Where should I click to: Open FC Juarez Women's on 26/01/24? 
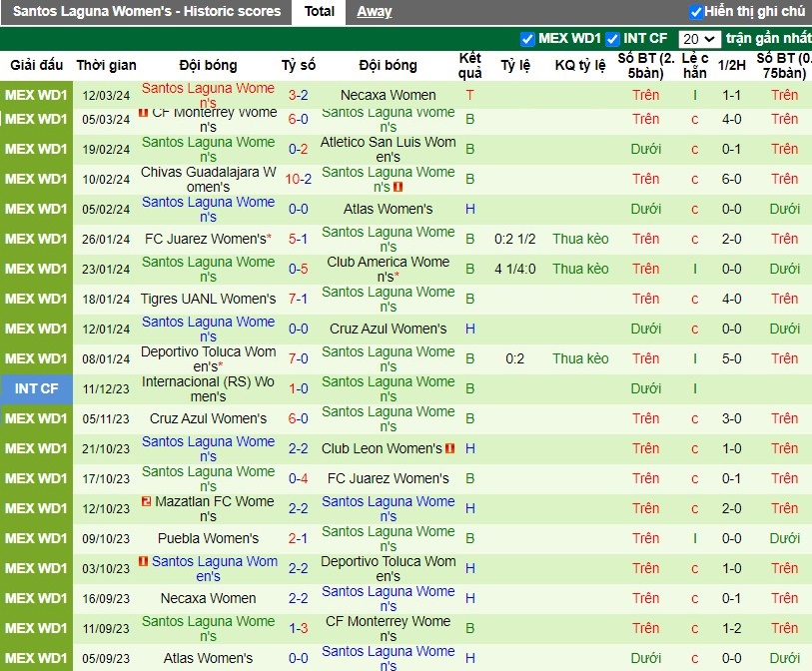click(208, 239)
